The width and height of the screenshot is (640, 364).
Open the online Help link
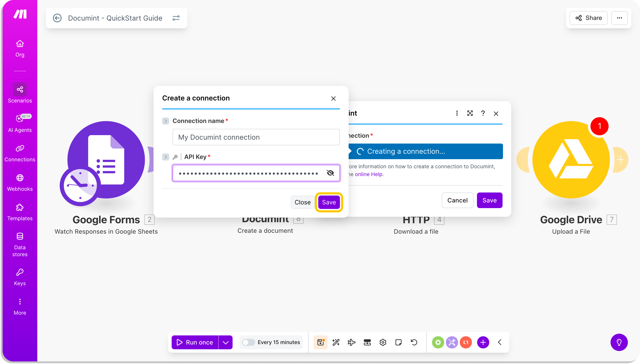368,174
